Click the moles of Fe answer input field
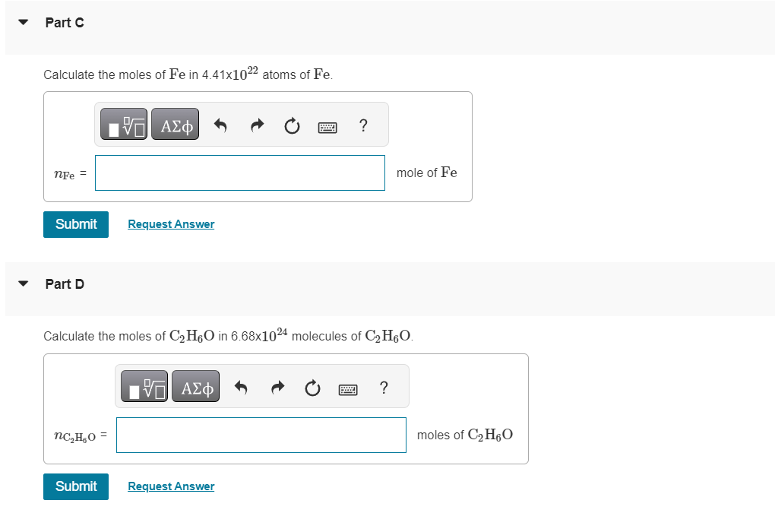 [x=239, y=173]
